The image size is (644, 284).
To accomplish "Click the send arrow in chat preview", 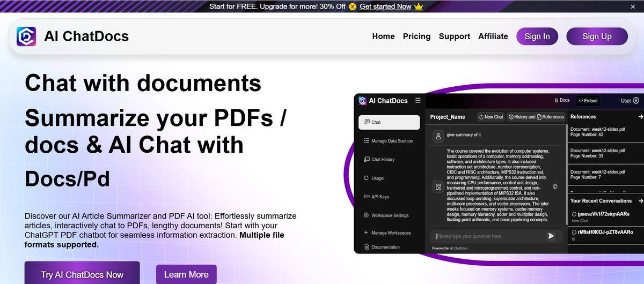I will coord(551,236).
